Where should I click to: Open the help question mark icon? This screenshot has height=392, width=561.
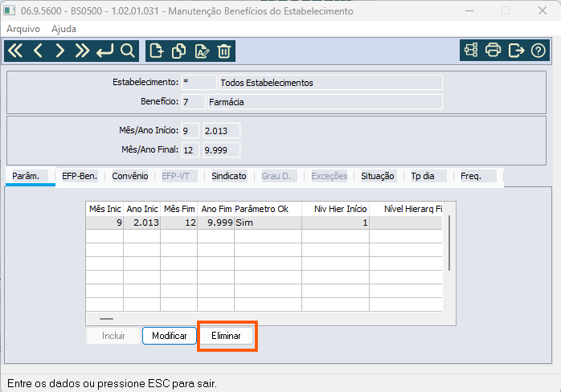click(538, 50)
